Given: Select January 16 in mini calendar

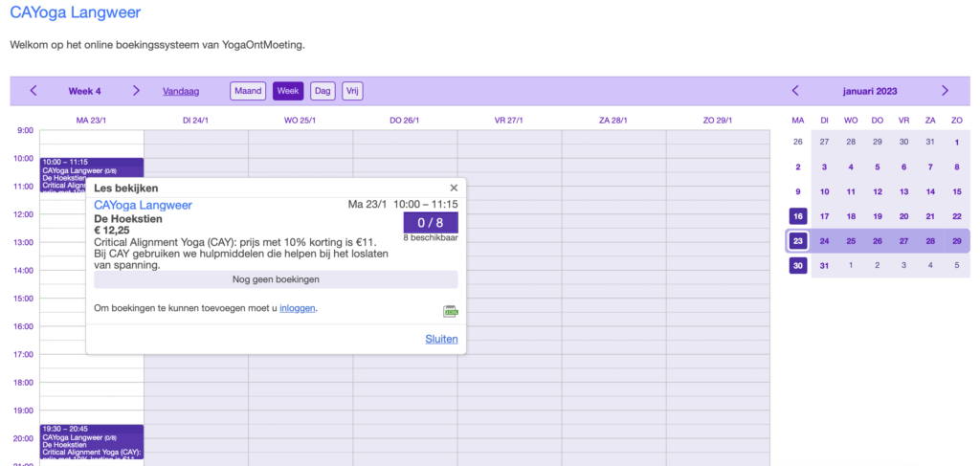Looking at the screenshot, I should [x=798, y=216].
